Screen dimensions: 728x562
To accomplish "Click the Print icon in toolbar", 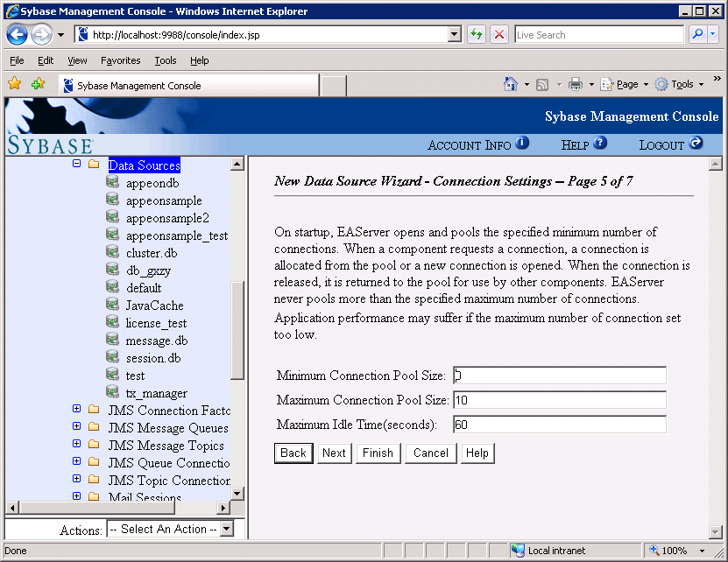I will (x=576, y=84).
